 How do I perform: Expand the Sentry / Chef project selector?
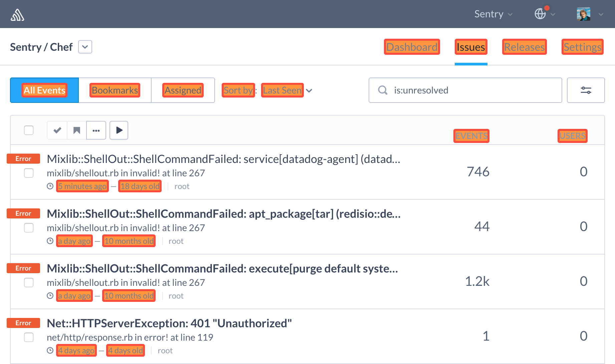point(85,47)
